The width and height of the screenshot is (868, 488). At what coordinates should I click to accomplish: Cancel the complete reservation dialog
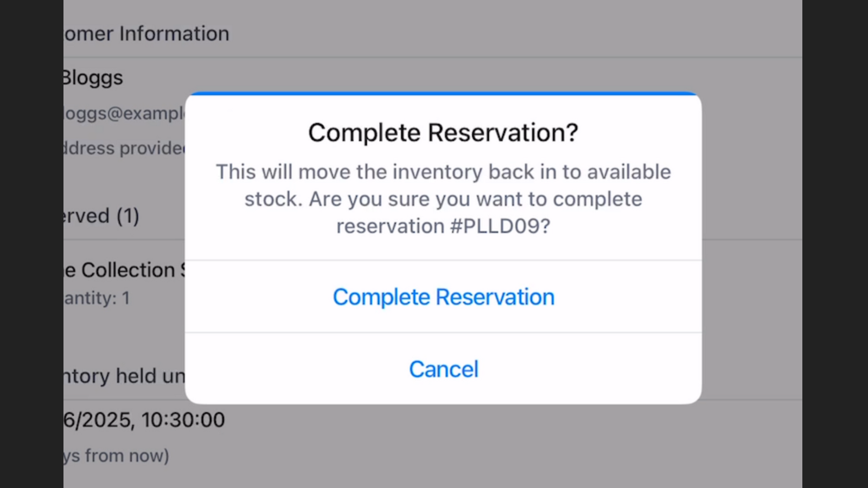click(x=443, y=369)
